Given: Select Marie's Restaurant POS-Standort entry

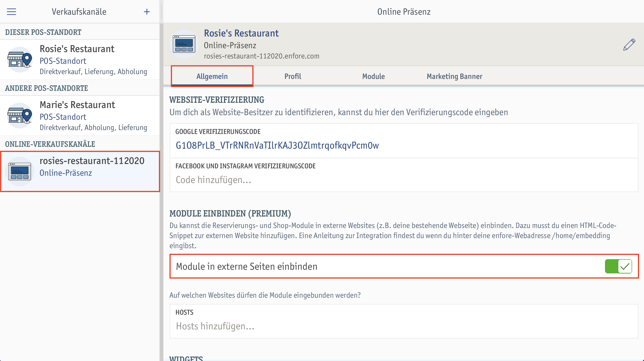Looking at the screenshot, I should pyautogui.click(x=80, y=116).
